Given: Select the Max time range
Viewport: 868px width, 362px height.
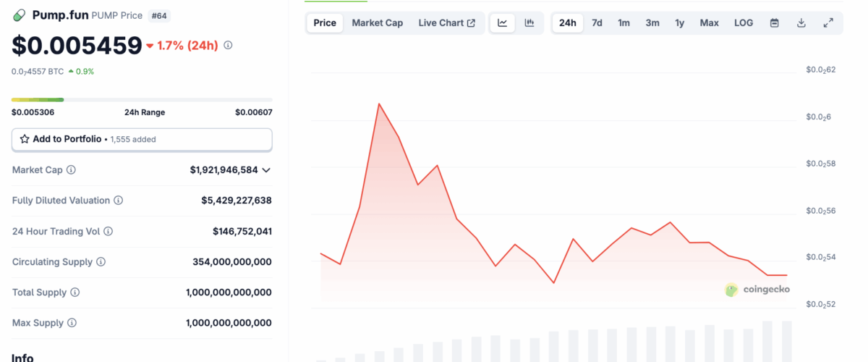Looking at the screenshot, I should coord(709,23).
